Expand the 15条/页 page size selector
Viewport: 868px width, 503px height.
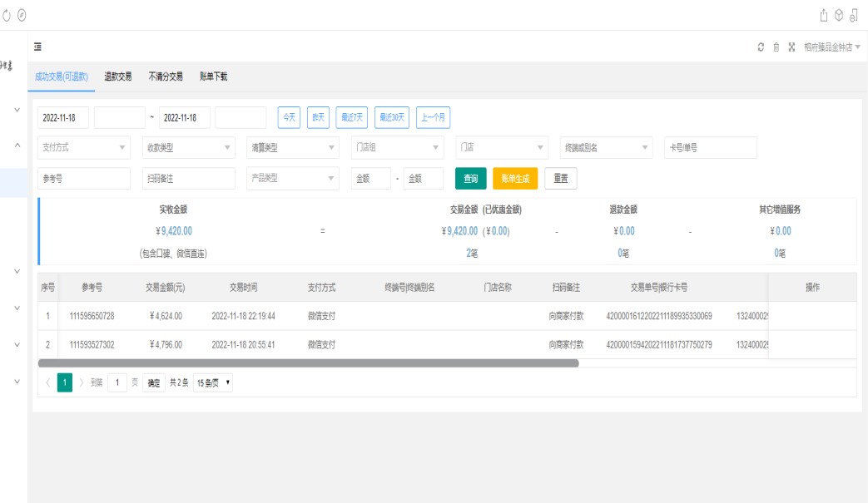(x=213, y=382)
